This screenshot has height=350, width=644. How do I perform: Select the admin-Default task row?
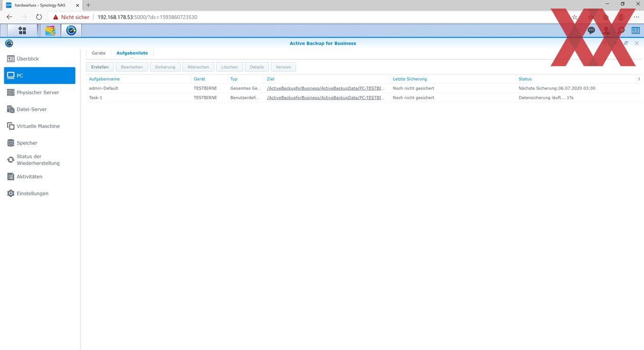coord(364,88)
